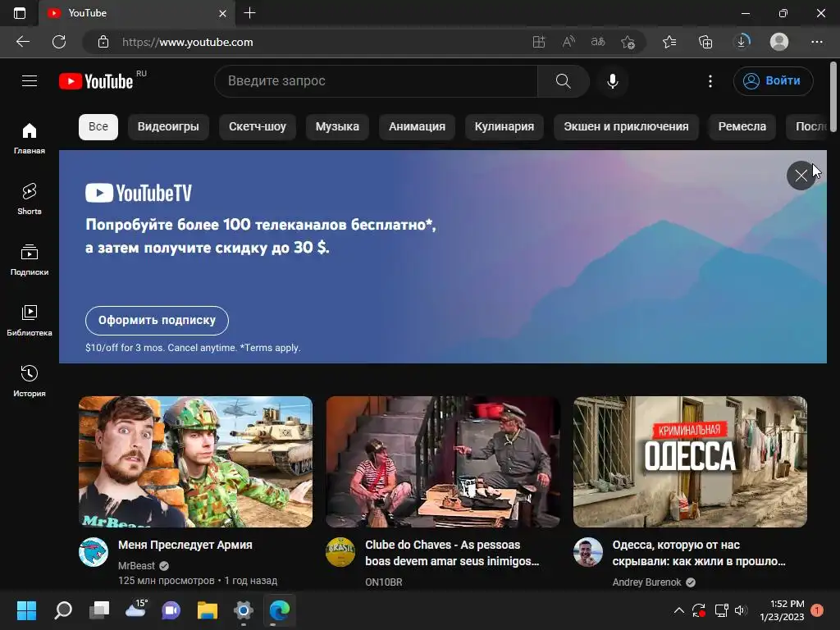Click the Andrey Burenok channel avatar

(x=587, y=552)
